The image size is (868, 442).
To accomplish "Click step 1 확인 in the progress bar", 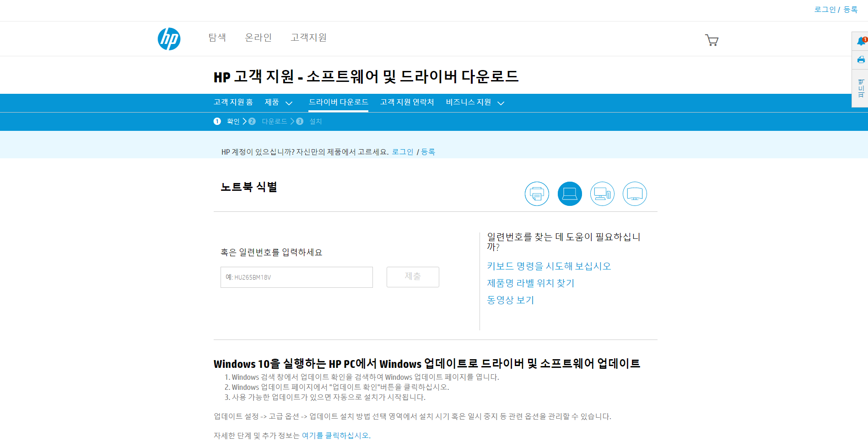I will tap(227, 121).
